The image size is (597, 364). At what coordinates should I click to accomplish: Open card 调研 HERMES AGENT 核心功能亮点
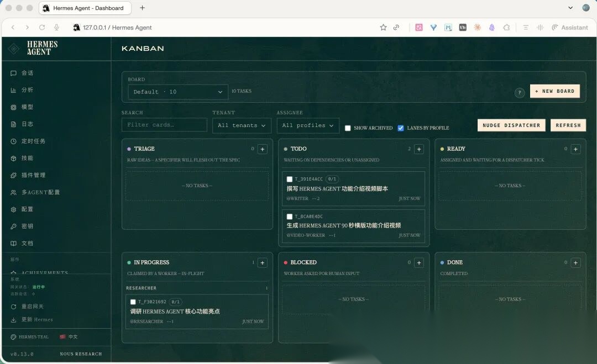pos(197,312)
